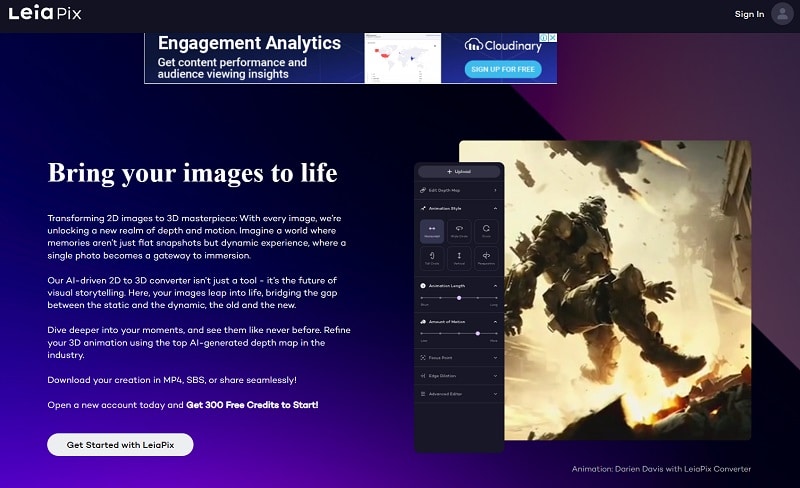Collapse the Animation Length section

pyautogui.click(x=495, y=286)
